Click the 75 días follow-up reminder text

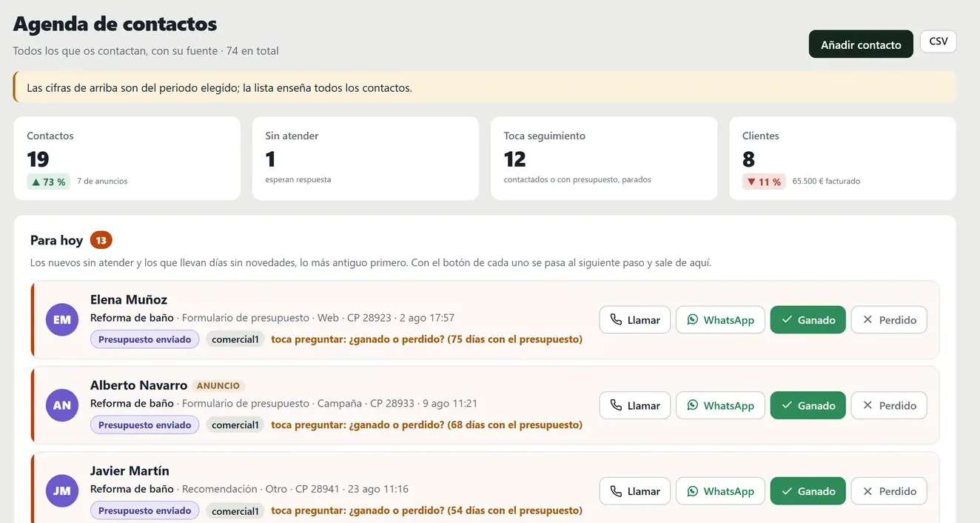426,339
